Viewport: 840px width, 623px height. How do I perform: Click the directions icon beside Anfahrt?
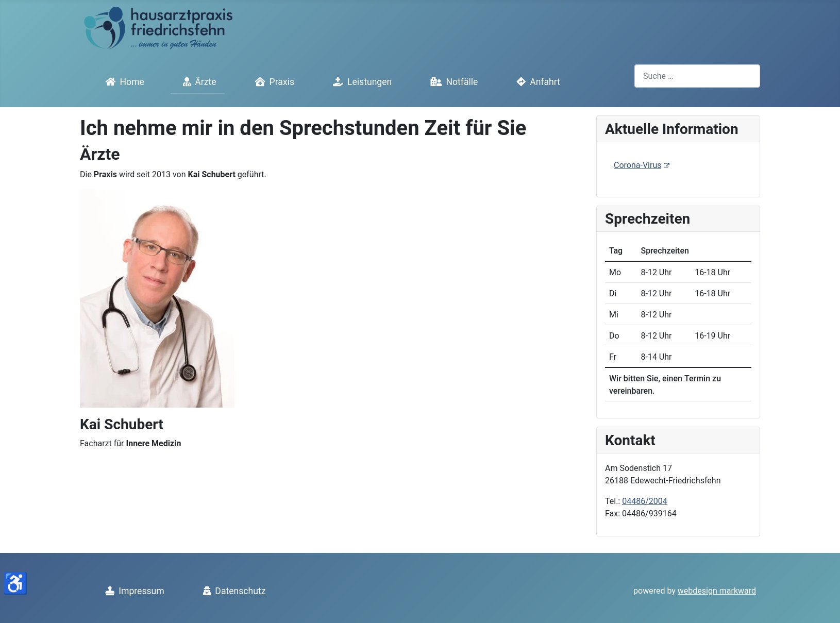(521, 82)
